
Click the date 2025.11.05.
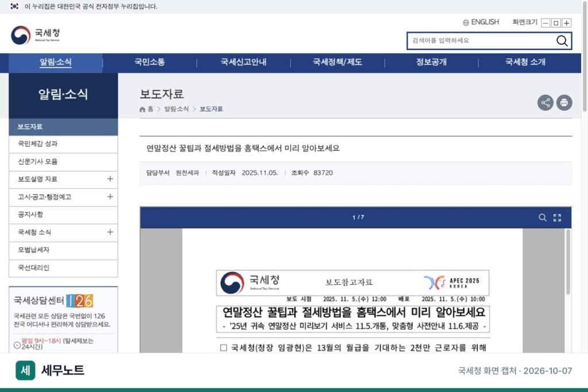pyautogui.click(x=260, y=173)
